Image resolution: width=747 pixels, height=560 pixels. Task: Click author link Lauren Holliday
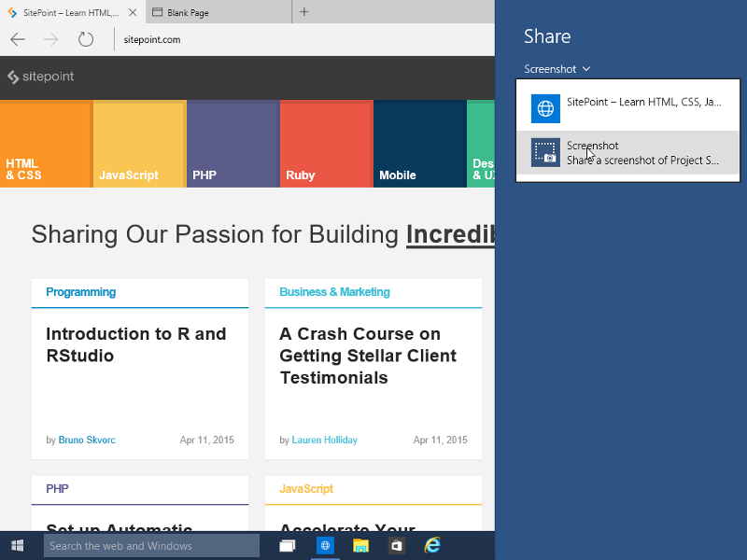pos(324,440)
